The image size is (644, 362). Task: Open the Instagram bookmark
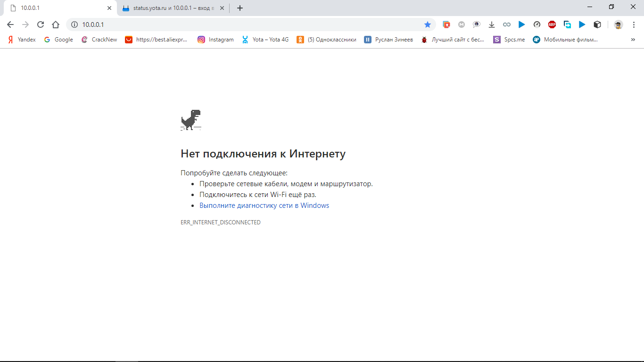[215, 40]
